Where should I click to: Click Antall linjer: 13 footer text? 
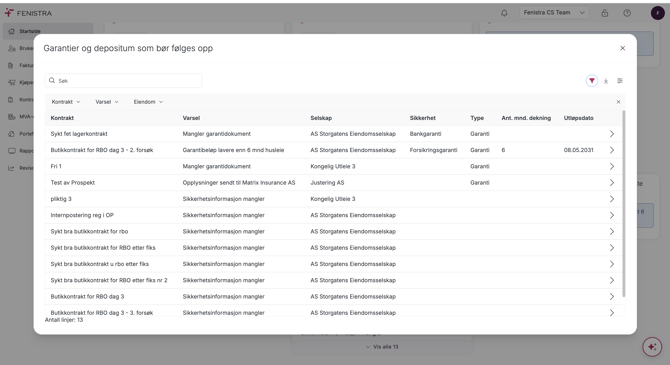(64, 320)
